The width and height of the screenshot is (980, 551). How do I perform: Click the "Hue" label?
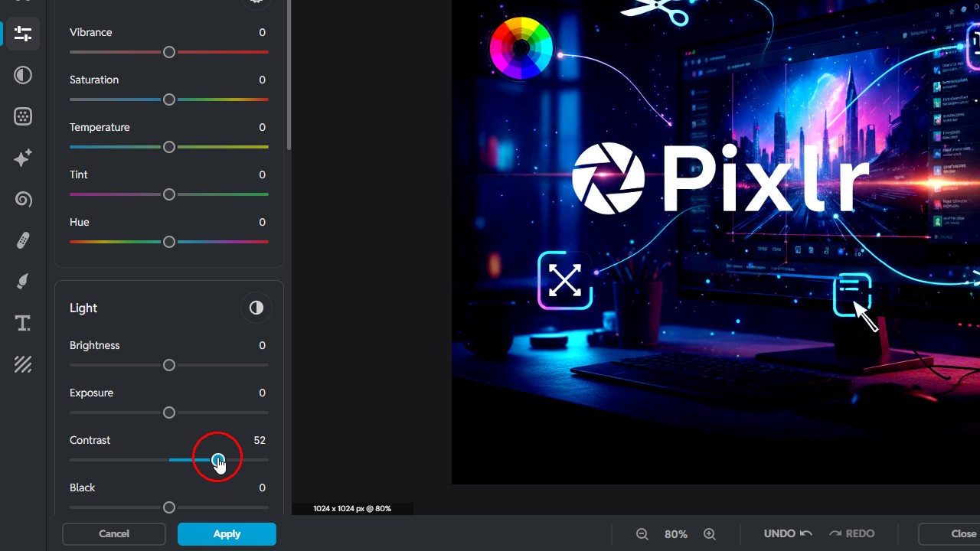(80, 222)
